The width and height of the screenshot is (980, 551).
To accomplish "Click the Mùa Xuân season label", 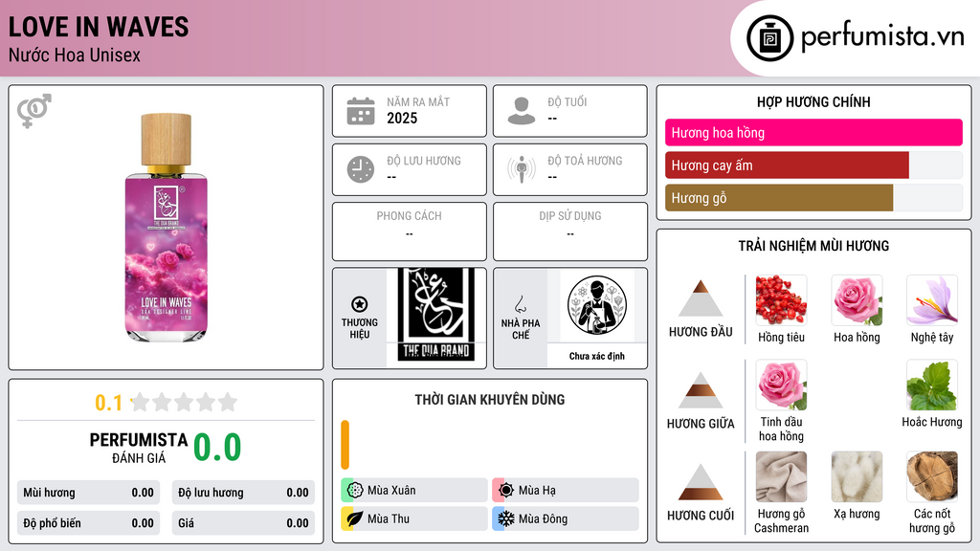I will (391, 491).
